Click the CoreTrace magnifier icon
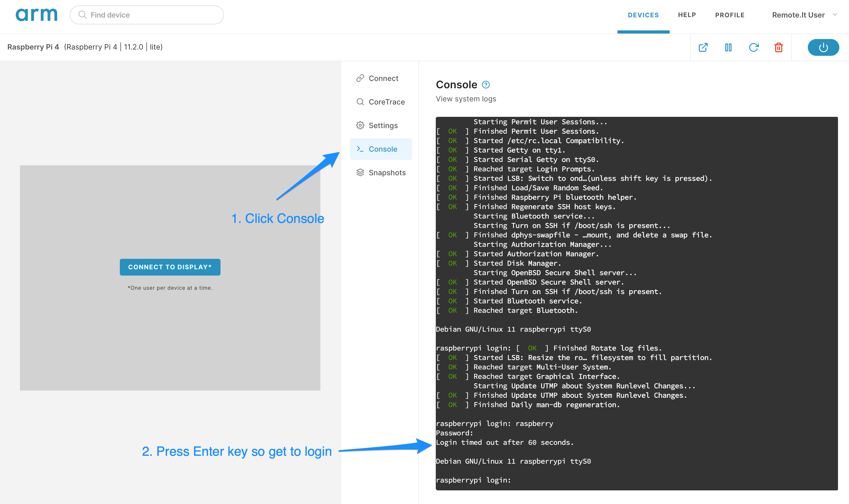Image resolution: width=849 pixels, height=504 pixels. 360,102
